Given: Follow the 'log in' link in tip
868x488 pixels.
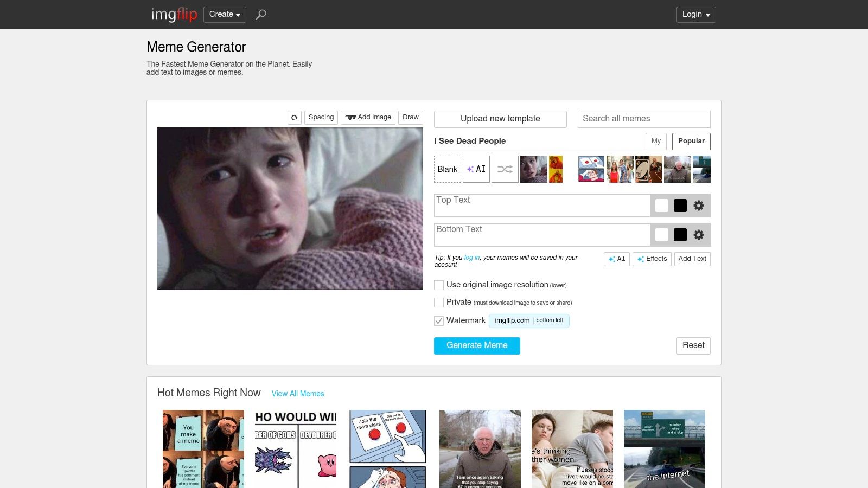Looking at the screenshot, I should pyautogui.click(x=472, y=258).
